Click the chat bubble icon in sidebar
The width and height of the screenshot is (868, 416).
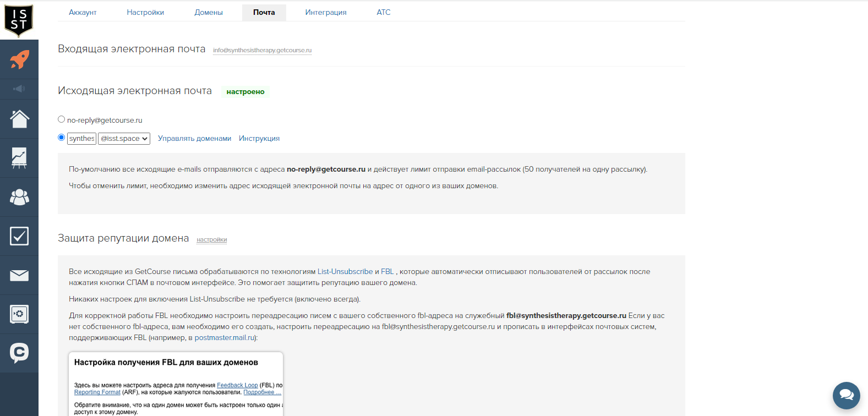tap(19, 353)
